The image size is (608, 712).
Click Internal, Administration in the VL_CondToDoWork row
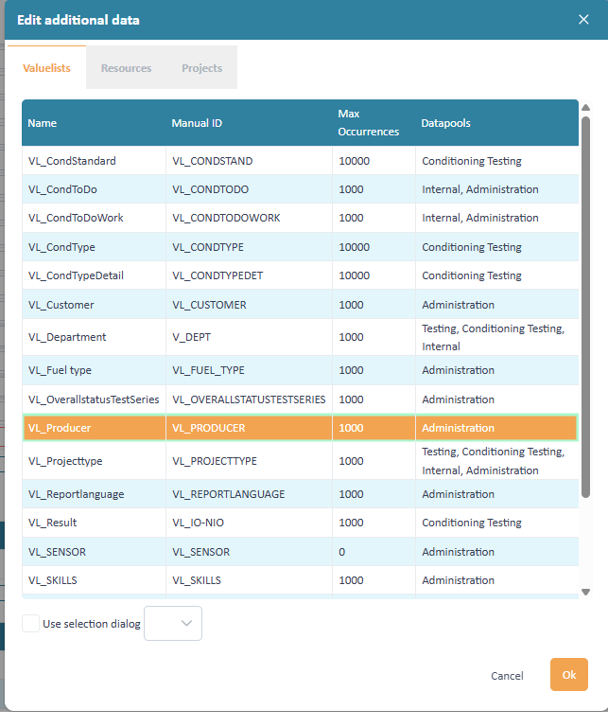[480, 218]
